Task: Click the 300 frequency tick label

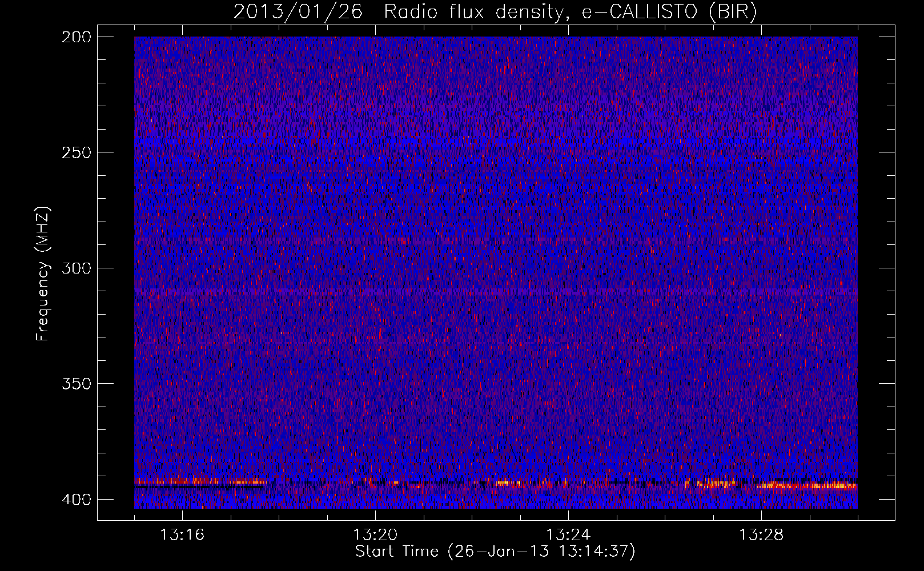Action: pyautogui.click(x=76, y=268)
